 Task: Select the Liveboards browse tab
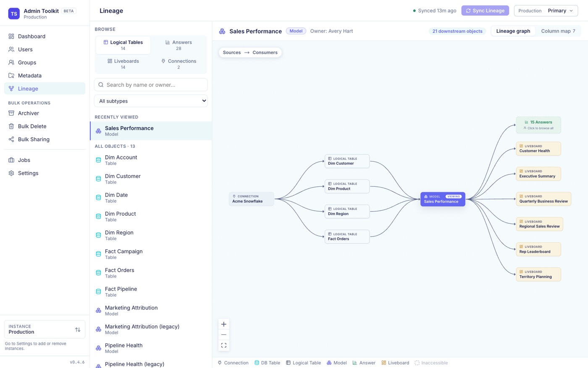pyautogui.click(x=123, y=64)
